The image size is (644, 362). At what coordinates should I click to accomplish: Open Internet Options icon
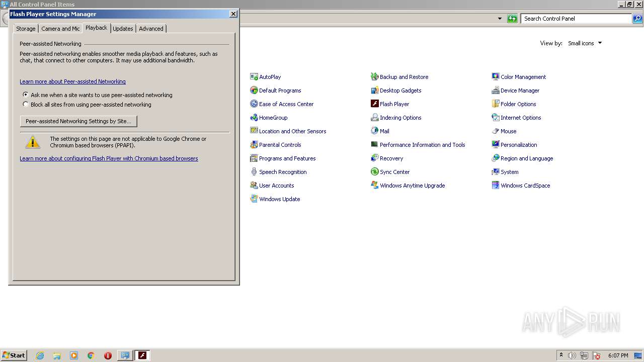coord(516,118)
